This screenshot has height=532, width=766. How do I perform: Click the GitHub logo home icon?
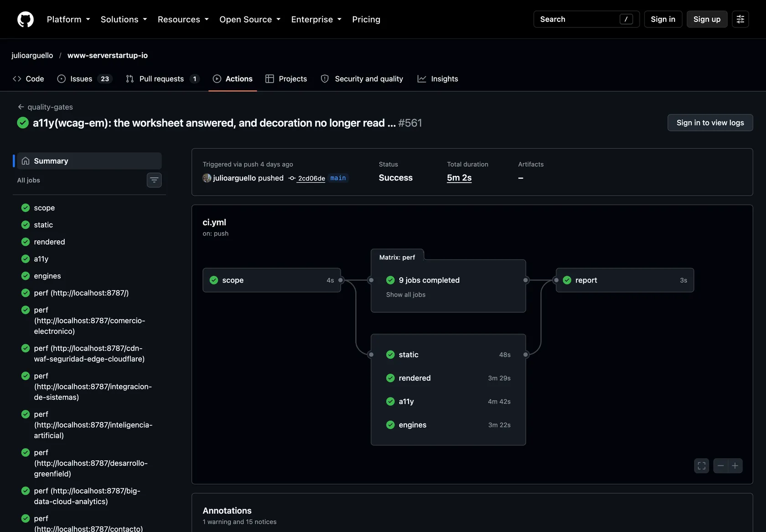click(26, 19)
